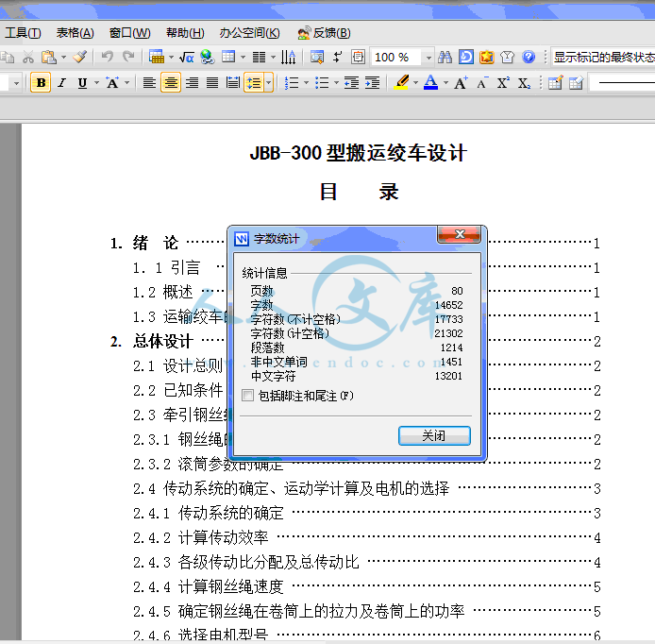Click the Insert Hyperlink globe icon
This screenshot has width=655, height=644.
(x=208, y=57)
